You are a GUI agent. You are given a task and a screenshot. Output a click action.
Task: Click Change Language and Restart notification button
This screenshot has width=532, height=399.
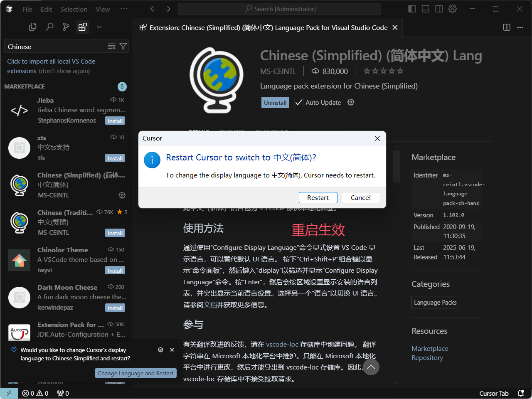[x=135, y=373]
